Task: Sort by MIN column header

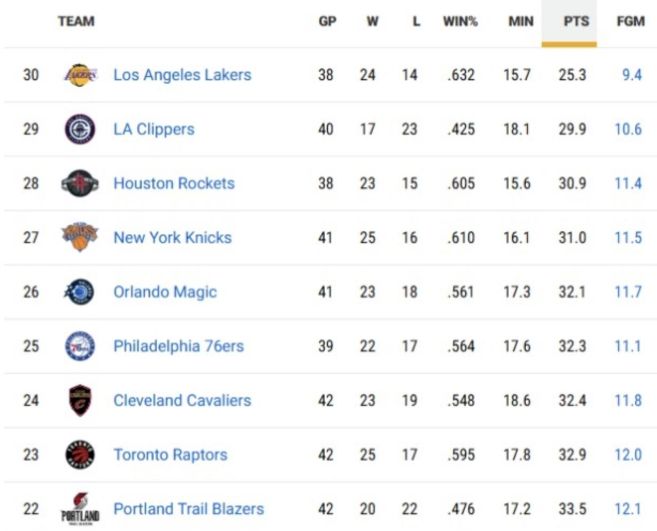Action: [521, 21]
